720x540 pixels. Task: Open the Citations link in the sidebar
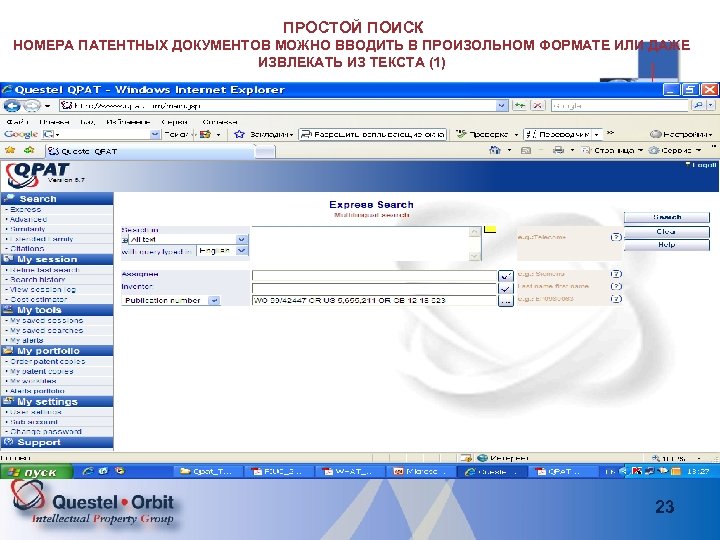[x=27, y=248]
